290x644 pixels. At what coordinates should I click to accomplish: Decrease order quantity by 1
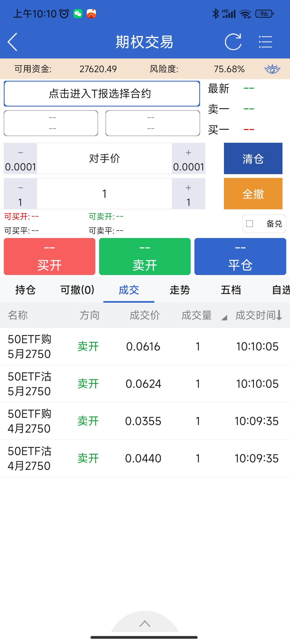pyautogui.click(x=20, y=194)
